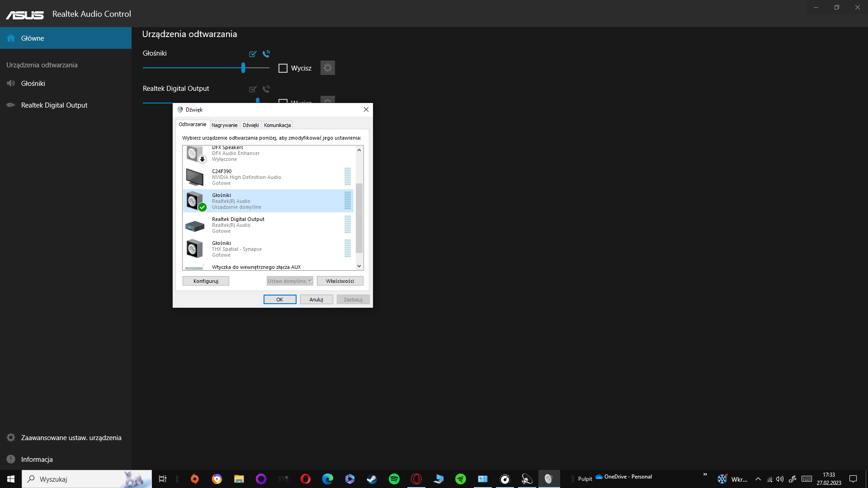The width and height of the screenshot is (868, 488).
Task: Click set-default device icon for Realtek Digital Output
Action: click(x=253, y=89)
